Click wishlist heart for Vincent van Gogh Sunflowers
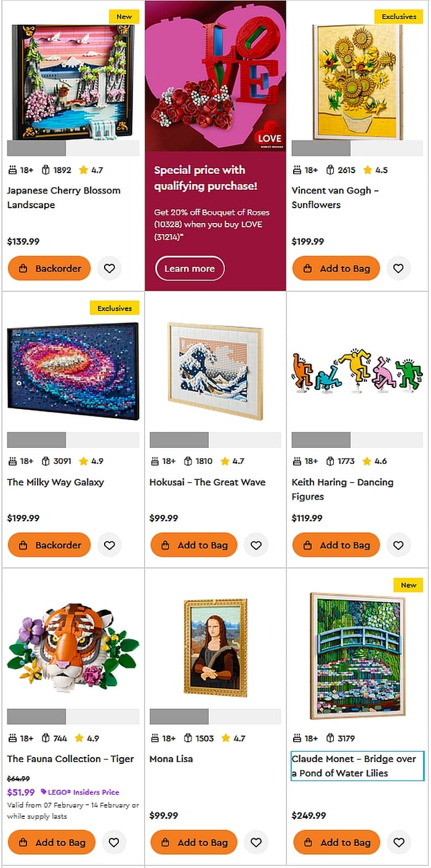Screen dimensions: 431x868 coord(398,269)
